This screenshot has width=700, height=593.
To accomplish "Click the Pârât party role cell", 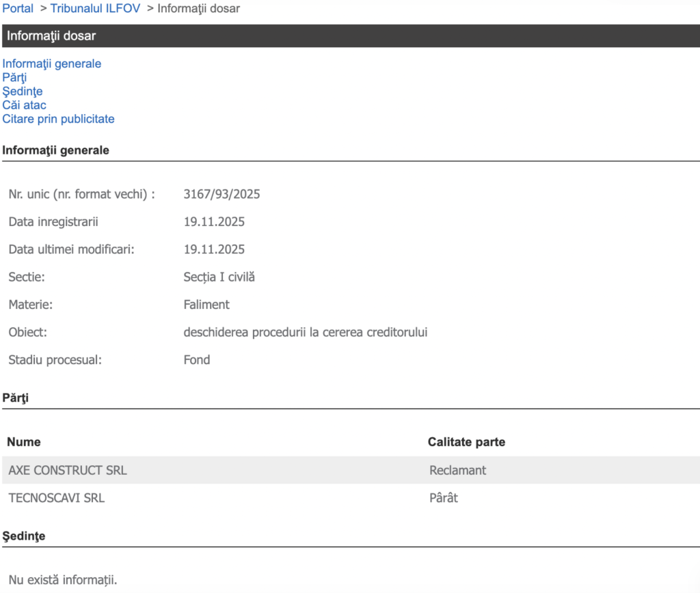I will pos(444,498).
